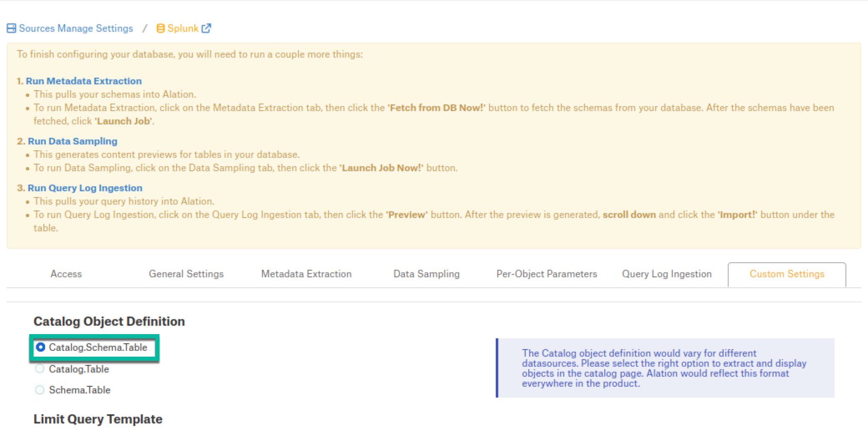Go to Sources Manage Settings breadcrumb
The image size is (868, 431).
pyautogui.click(x=76, y=28)
